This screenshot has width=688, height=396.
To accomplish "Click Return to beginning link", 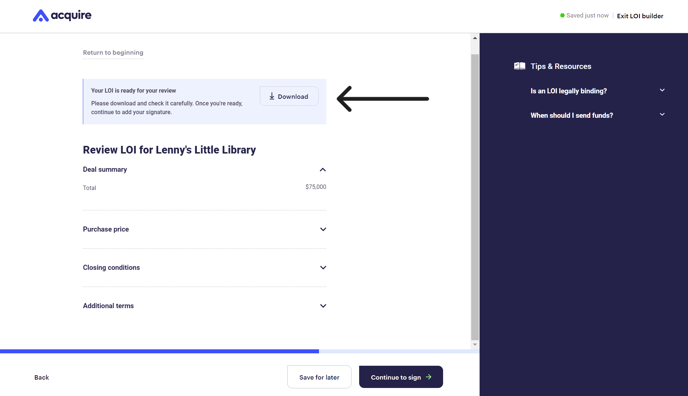I will (113, 53).
